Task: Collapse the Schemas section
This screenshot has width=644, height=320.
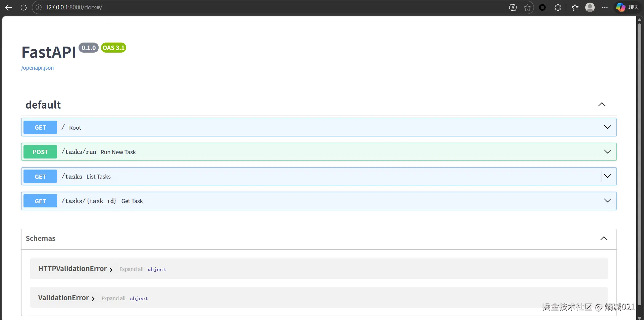Action: point(604,239)
